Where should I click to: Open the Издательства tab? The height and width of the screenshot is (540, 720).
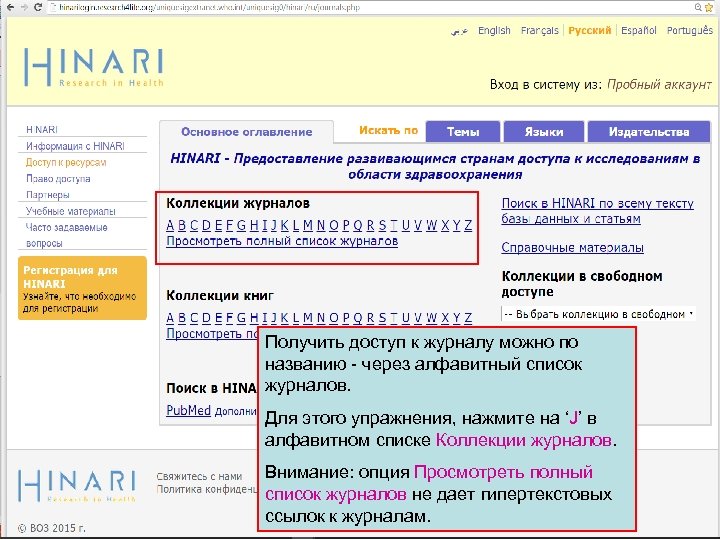coord(649,132)
